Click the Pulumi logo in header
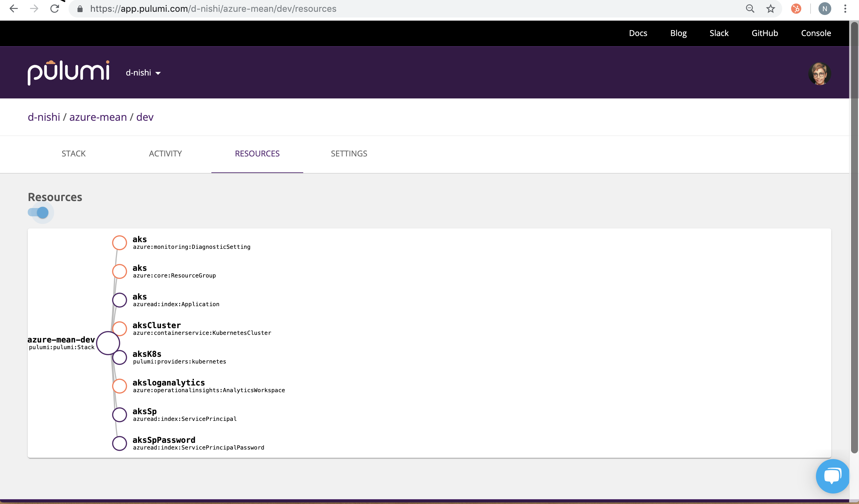Image resolution: width=859 pixels, height=504 pixels. click(x=69, y=73)
